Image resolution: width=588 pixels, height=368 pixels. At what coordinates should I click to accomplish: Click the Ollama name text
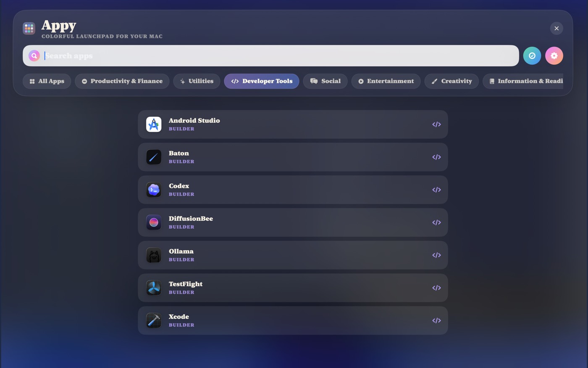pos(181,252)
